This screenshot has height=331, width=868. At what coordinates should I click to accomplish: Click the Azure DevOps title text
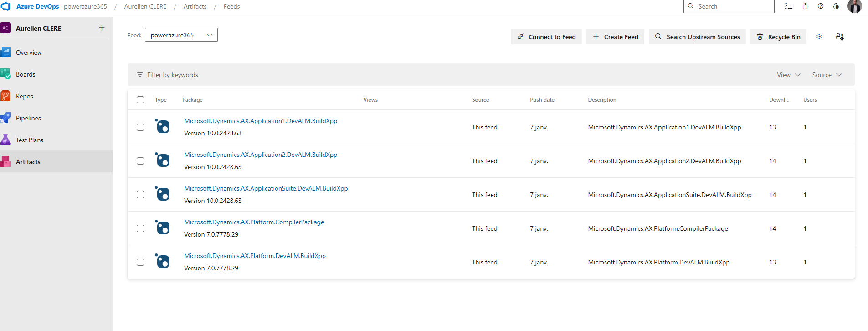point(37,6)
